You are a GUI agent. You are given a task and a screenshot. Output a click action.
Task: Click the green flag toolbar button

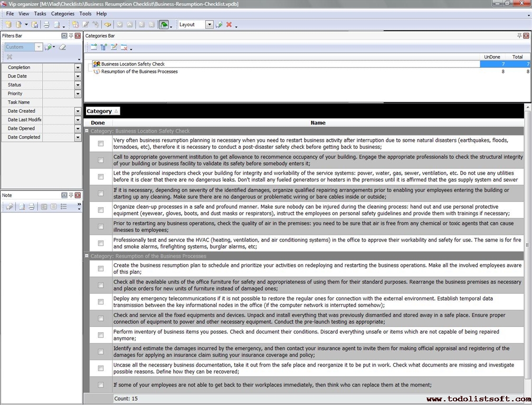click(x=164, y=25)
